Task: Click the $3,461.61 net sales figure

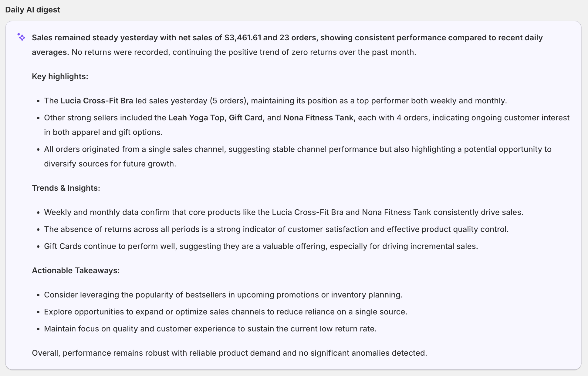Action: pos(243,38)
